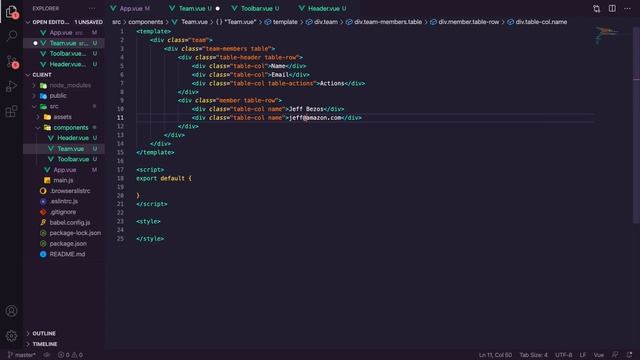Click the code minimap preview

point(607,35)
